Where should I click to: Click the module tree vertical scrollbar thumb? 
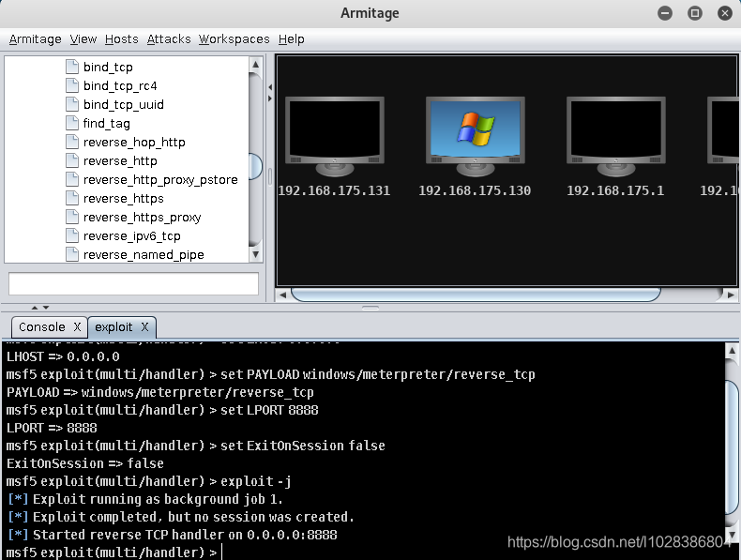pos(256,166)
